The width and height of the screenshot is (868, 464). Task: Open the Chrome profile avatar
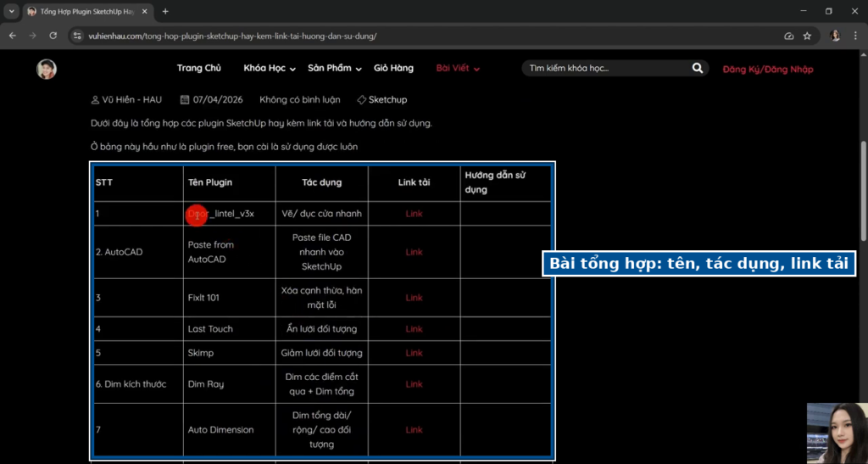coord(835,36)
